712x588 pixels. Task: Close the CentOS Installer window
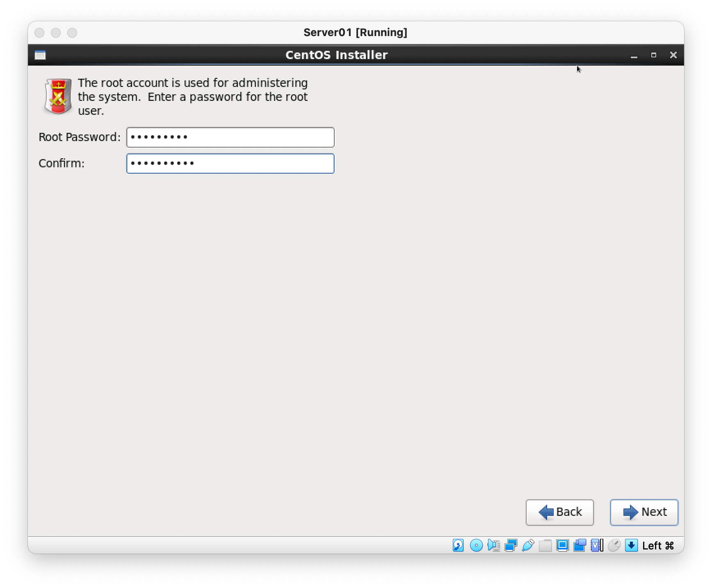click(x=673, y=55)
